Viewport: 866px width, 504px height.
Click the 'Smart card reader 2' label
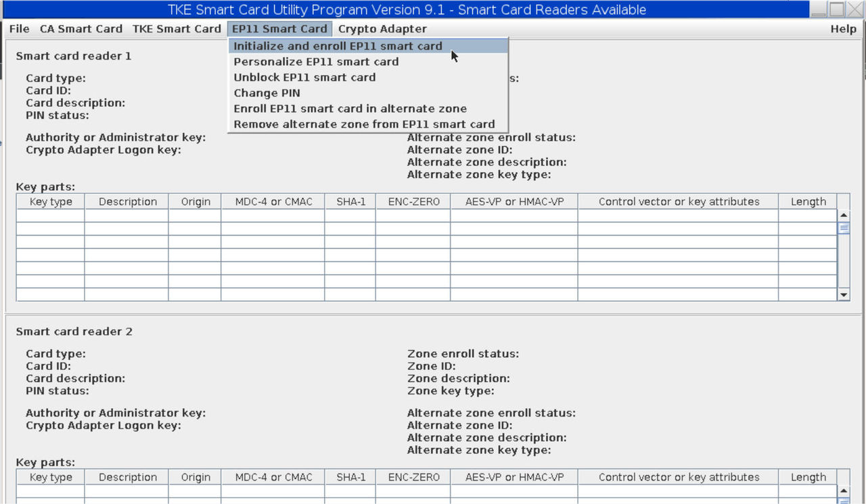[x=74, y=331]
